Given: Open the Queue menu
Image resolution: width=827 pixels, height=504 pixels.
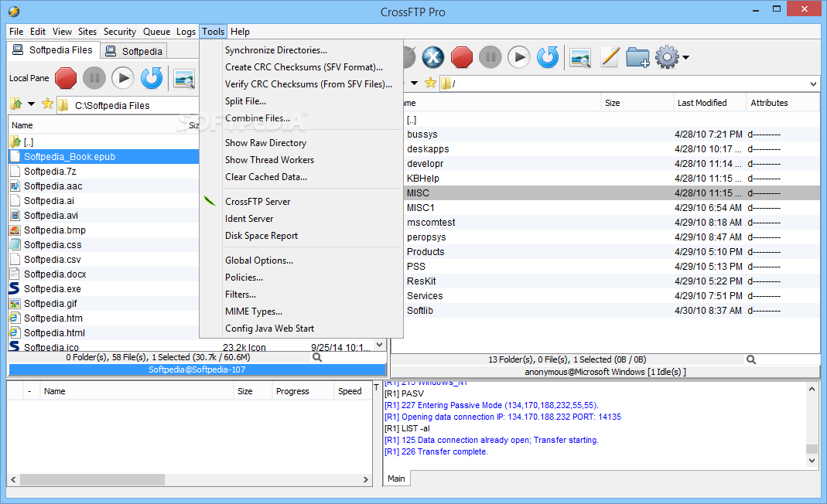Looking at the screenshot, I should coord(156,32).
